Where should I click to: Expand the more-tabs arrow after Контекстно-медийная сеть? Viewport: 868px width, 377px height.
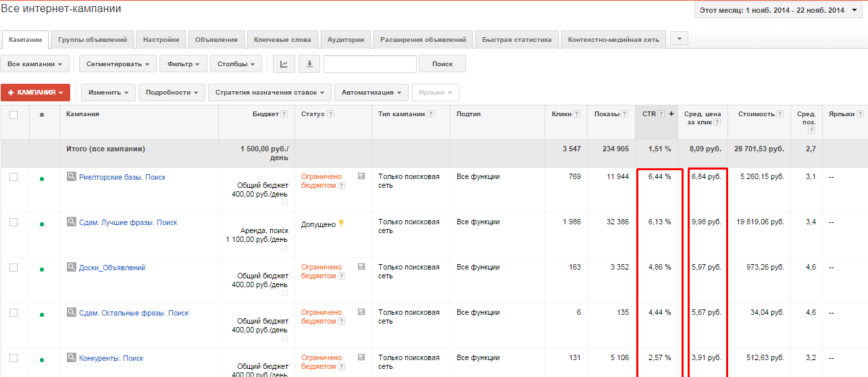pyautogui.click(x=678, y=39)
